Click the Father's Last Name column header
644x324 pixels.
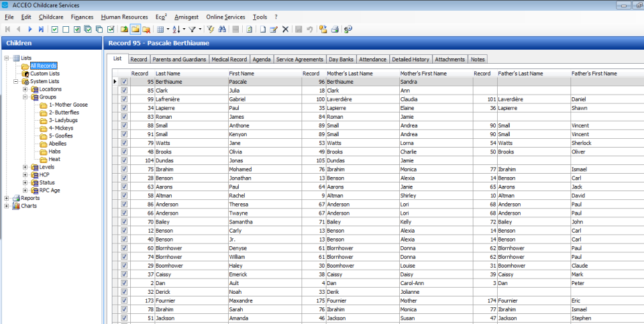pos(533,74)
